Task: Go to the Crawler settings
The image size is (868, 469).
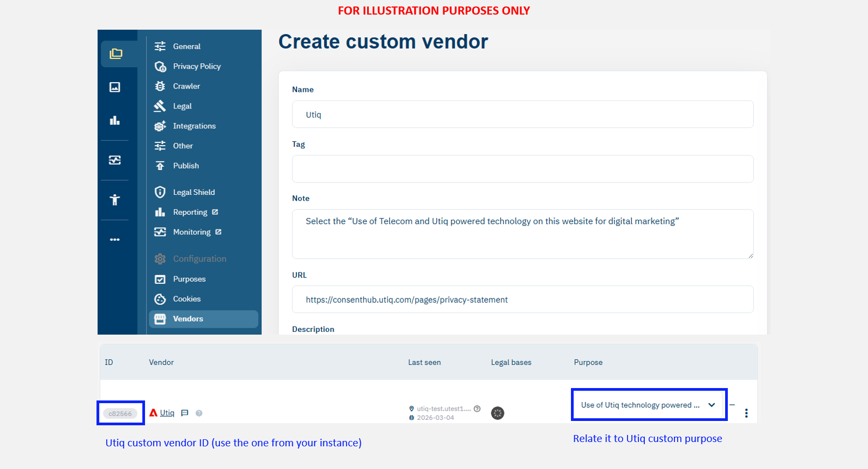Action: click(x=186, y=86)
